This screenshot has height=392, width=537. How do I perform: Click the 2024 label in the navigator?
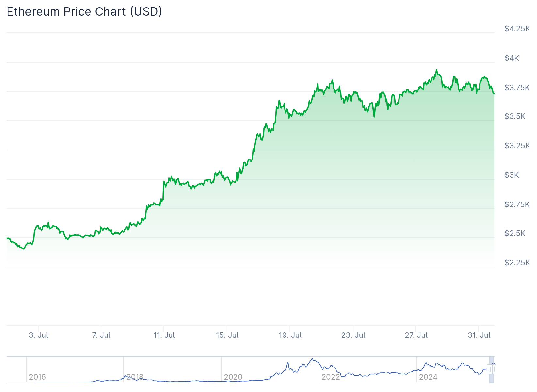[x=428, y=377]
